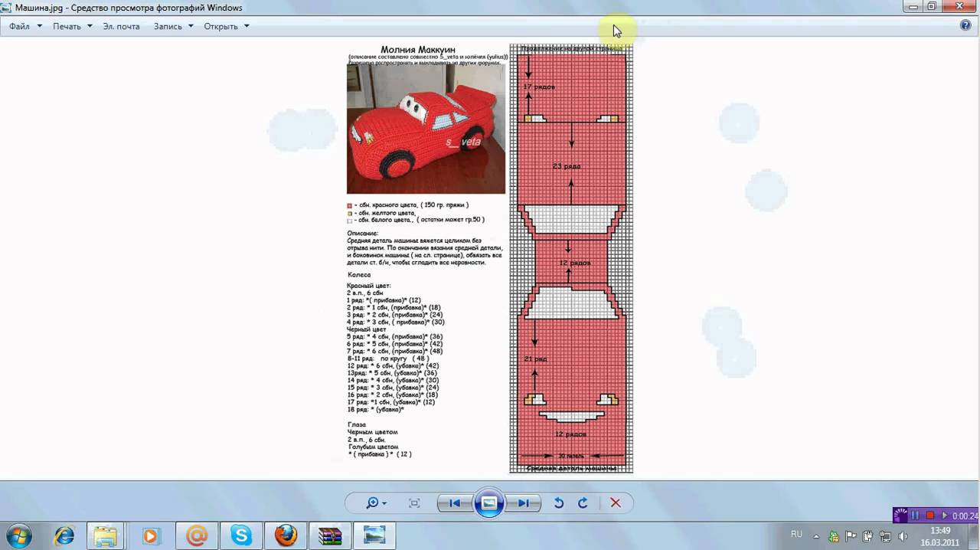
Task: Delete the current photo
Action: click(x=616, y=503)
